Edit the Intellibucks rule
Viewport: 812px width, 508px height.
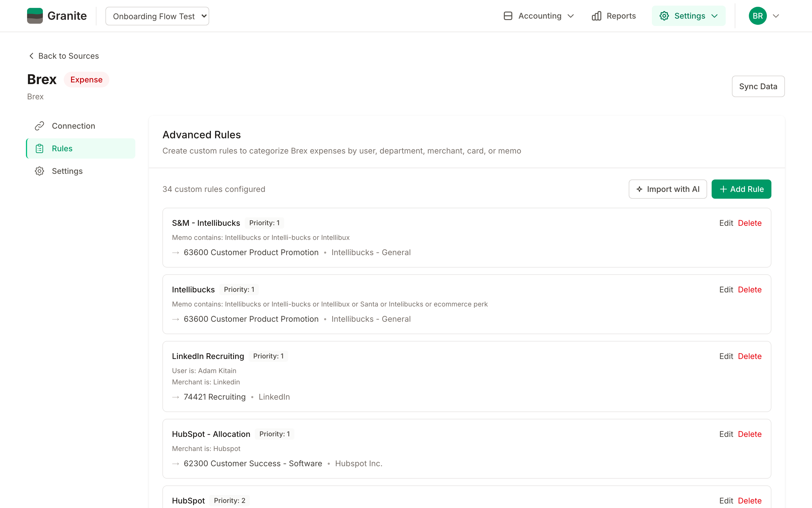(726, 290)
